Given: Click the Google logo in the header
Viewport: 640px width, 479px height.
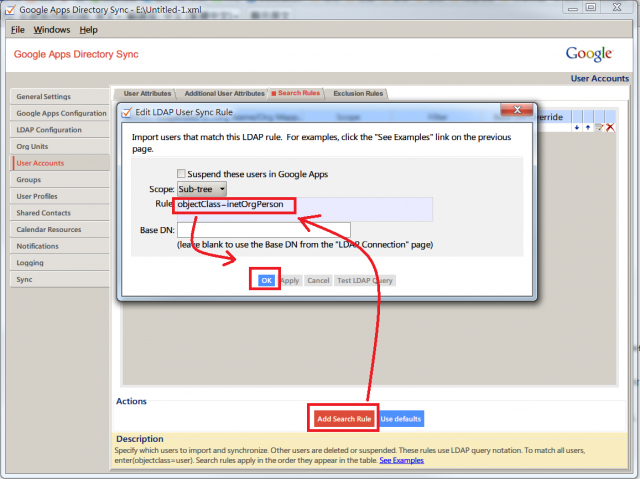Looking at the screenshot, I should (x=589, y=53).
